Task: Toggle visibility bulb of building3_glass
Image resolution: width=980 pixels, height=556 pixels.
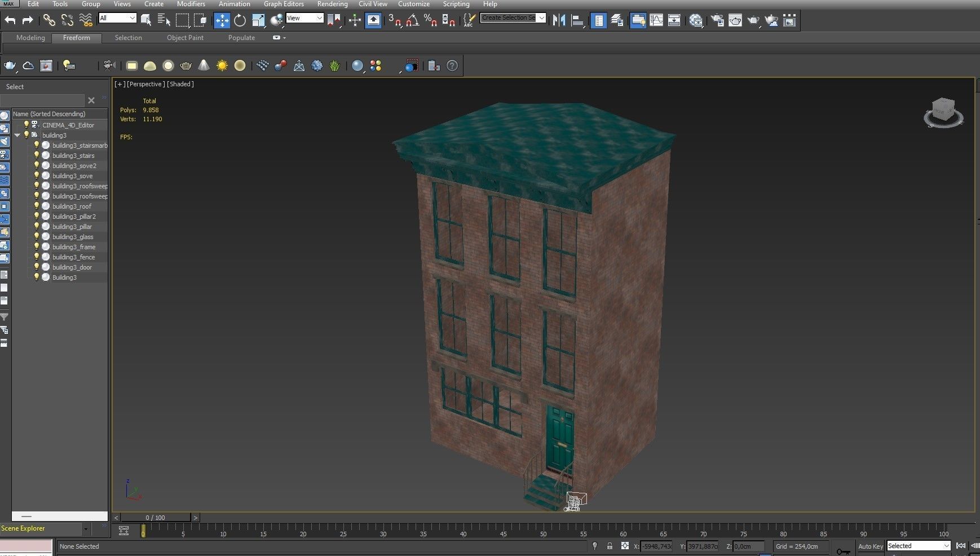Action: point(37,237)
